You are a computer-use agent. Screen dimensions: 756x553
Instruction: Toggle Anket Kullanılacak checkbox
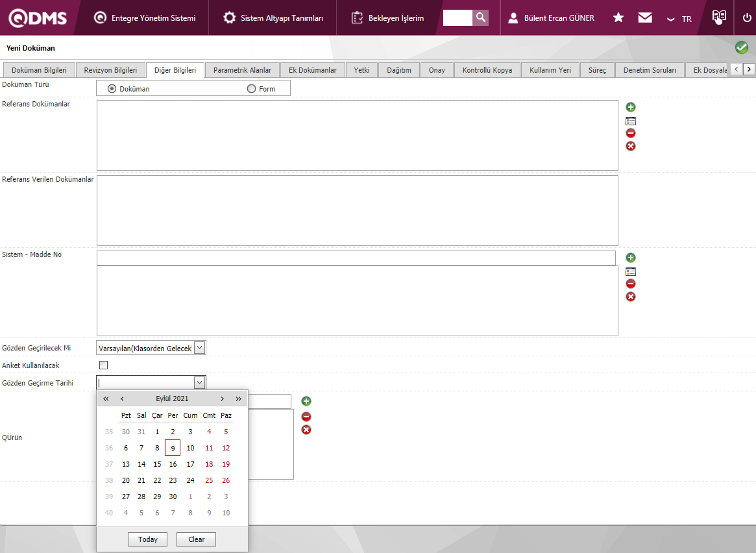pyautogui.click(x=103, y=365)
